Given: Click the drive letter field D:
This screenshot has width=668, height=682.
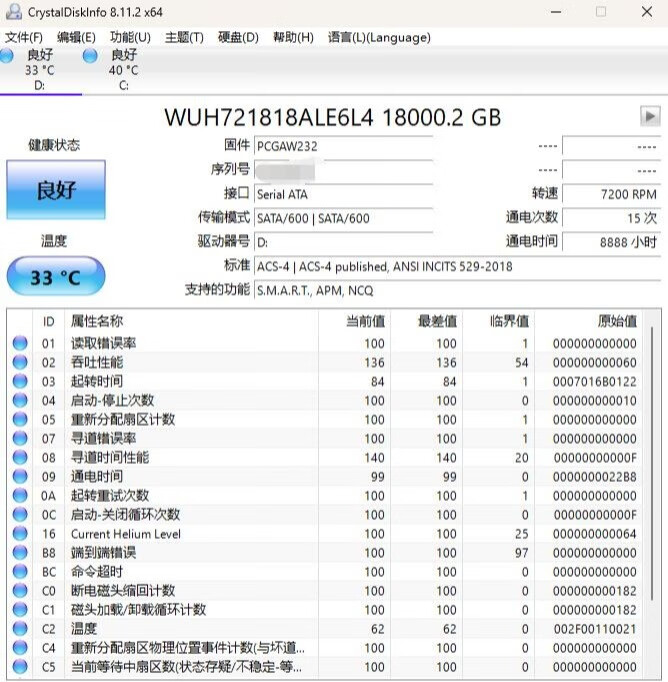Looking at the screenshot, I should coord(344,242).
